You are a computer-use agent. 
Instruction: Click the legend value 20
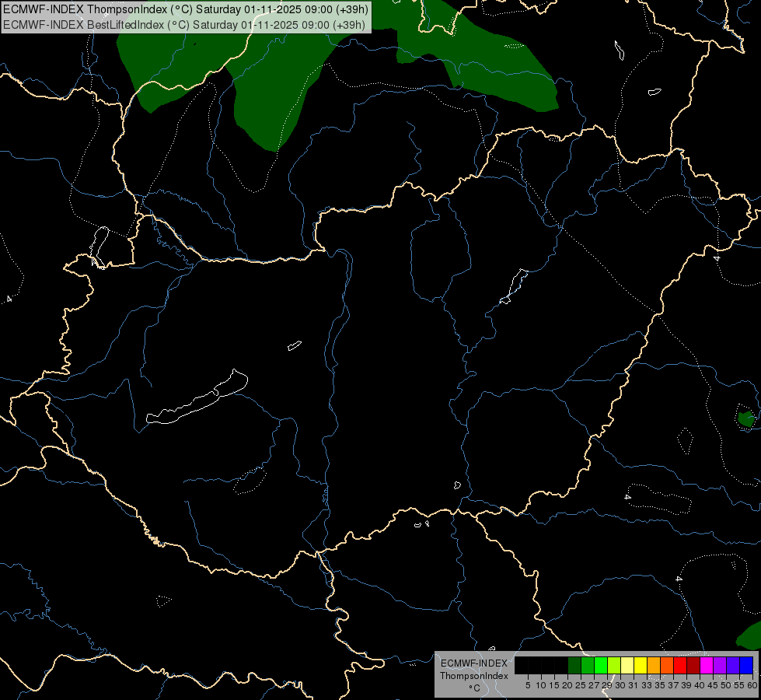(567, 685)
